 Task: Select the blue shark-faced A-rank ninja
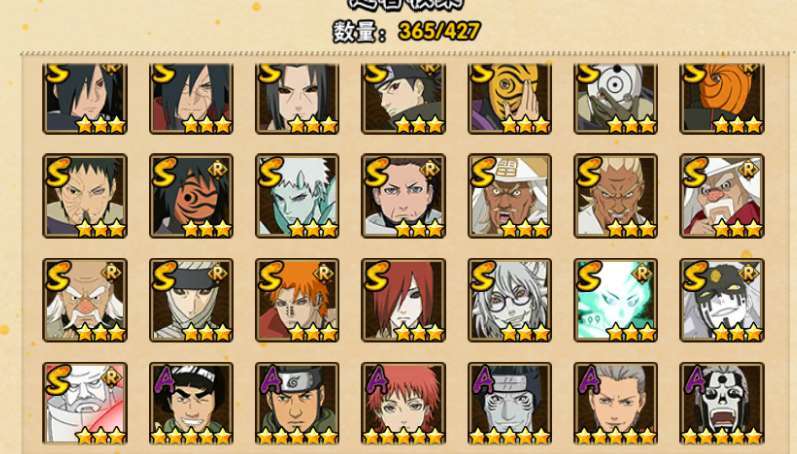[510, 404]
